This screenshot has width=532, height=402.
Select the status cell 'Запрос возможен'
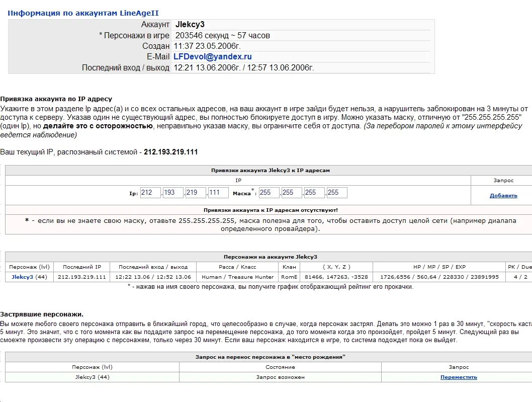click(x=280, y=377)
